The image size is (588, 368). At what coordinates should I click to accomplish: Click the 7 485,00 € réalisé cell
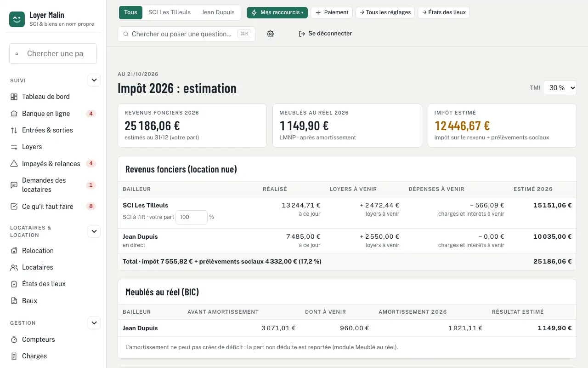(303, 236)
